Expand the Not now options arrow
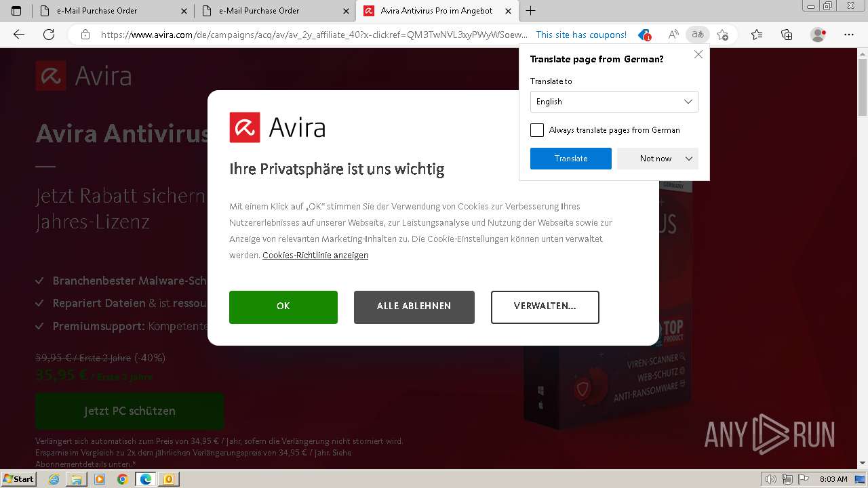This screenshot has width=868, height=488. (689, 159)
